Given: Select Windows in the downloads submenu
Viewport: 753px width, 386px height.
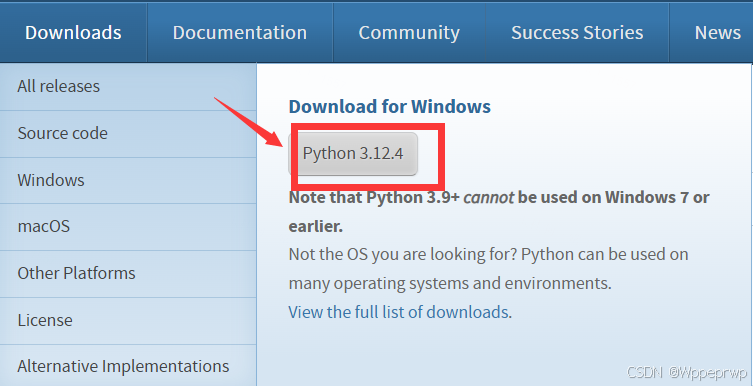Looking at the screenshot, I should click(128, 180).
